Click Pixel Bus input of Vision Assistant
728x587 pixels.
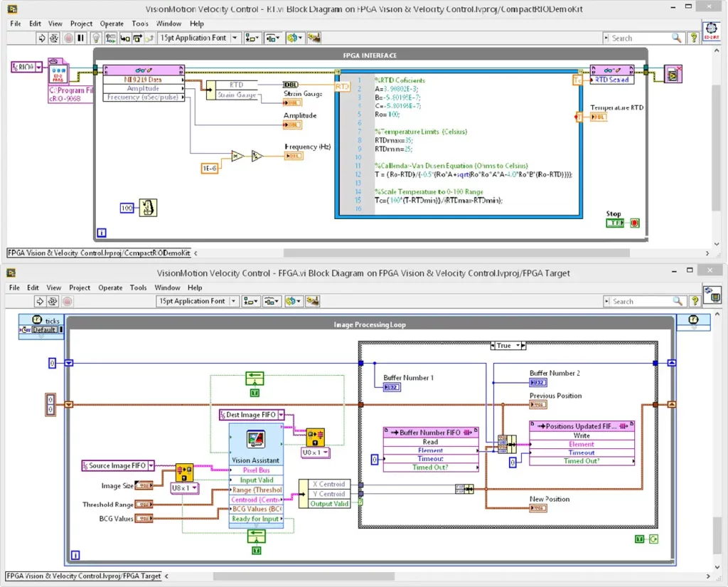[x=256, y=470]
